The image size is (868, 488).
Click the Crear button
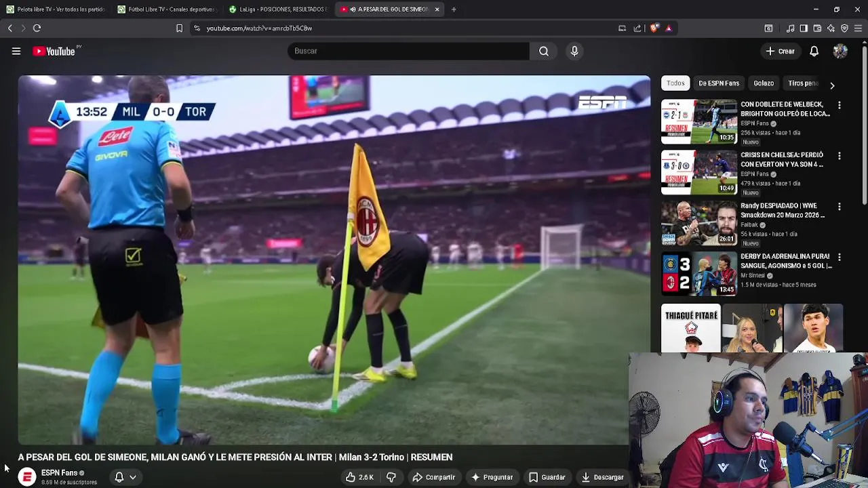click(x=780, y=51)
